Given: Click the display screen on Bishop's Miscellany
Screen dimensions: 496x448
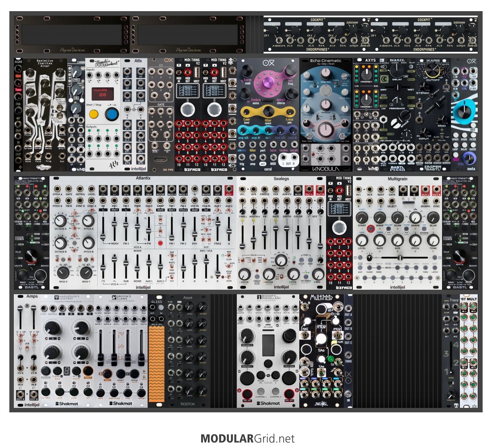Looking at the screenshot, I should coord(268,345).
